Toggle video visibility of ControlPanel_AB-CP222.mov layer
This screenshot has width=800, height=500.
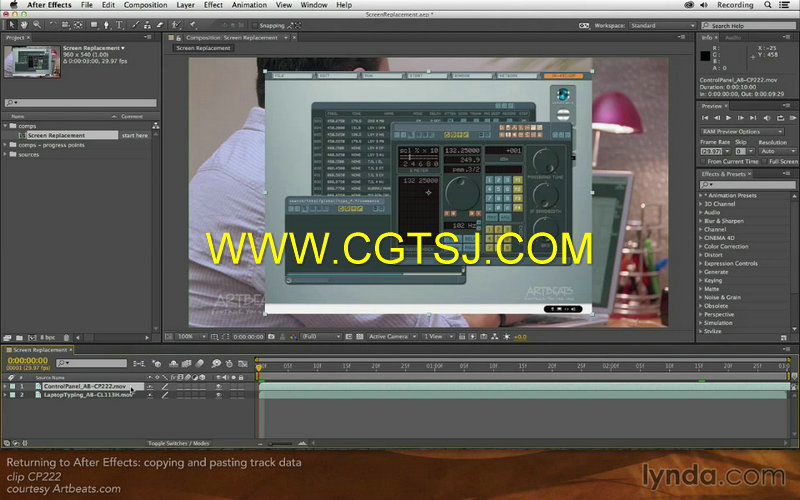tap(219, 387)
